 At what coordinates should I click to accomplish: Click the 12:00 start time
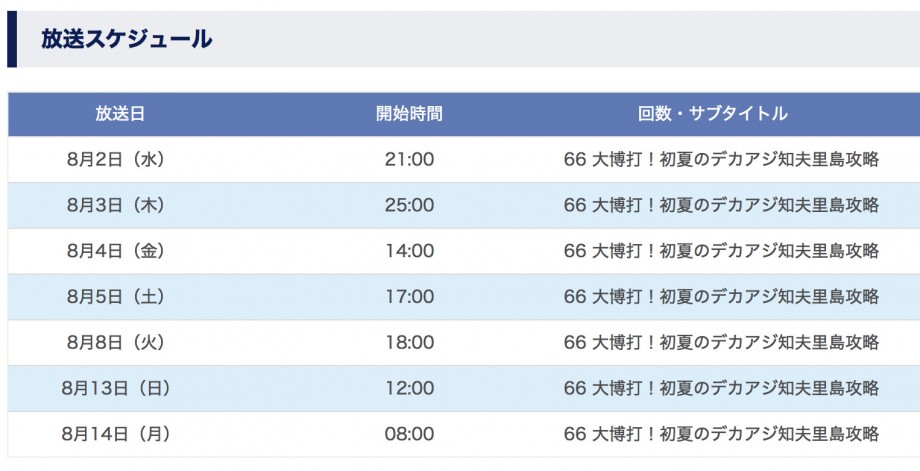[410, 388]
